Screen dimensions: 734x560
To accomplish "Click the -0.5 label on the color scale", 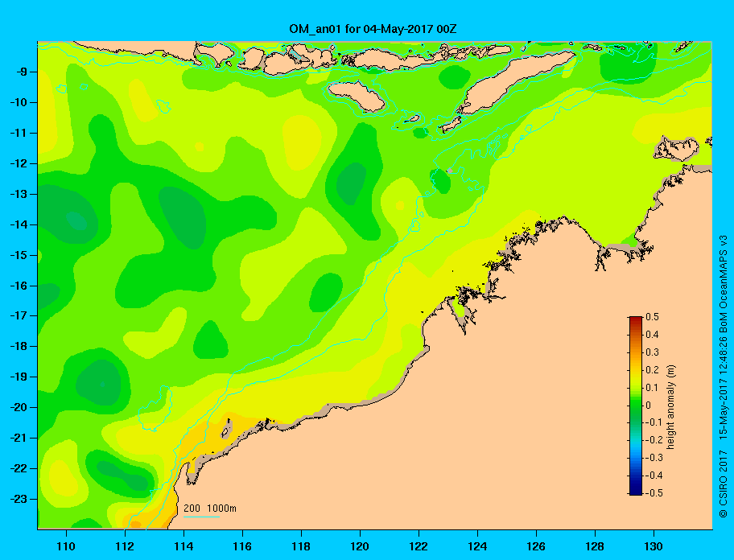I will click(654, 493).
